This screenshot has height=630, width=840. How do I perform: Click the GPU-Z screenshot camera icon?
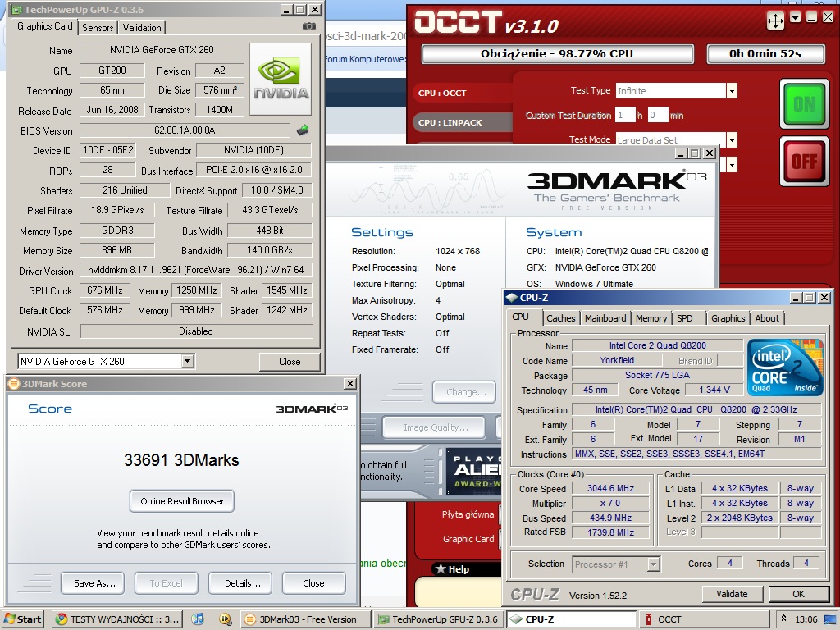tap(308, 26)
